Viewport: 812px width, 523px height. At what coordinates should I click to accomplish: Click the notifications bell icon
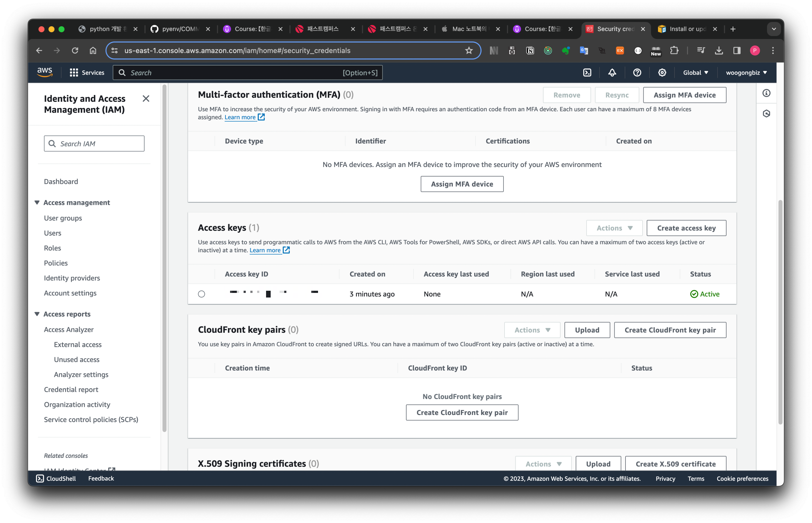(612, 72)
